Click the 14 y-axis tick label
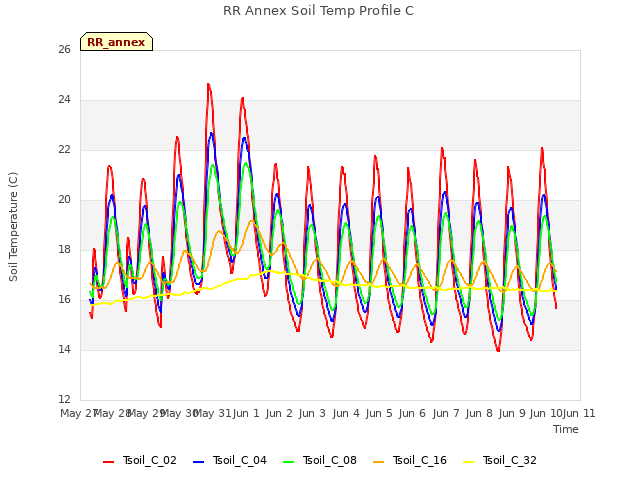640x480 pixels. [x=64, y=349]
